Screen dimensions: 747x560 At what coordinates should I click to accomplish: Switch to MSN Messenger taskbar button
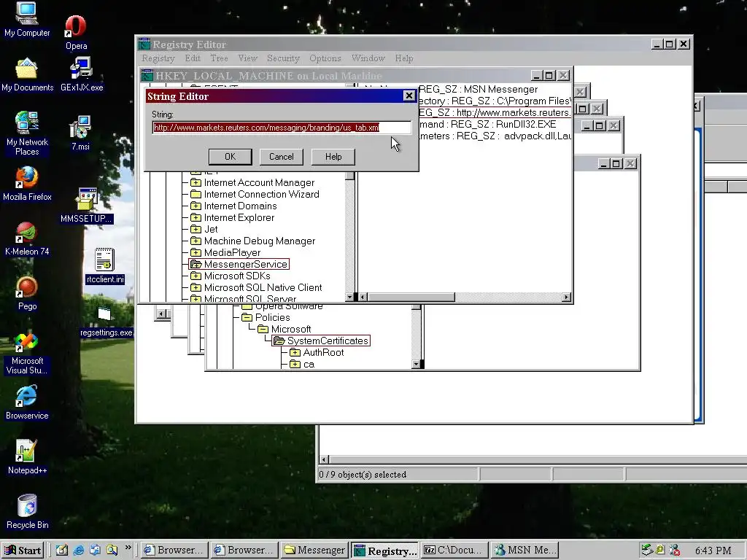pos(525,551)
